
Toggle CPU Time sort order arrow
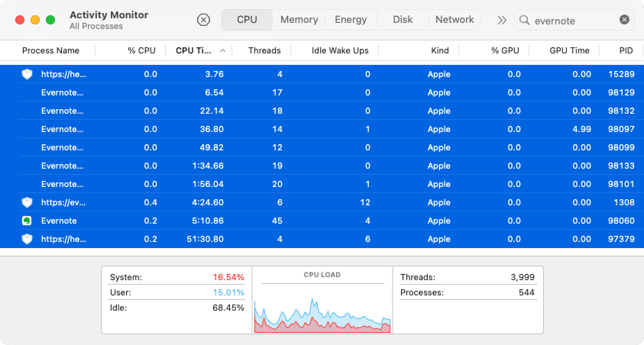click(222, 50)
